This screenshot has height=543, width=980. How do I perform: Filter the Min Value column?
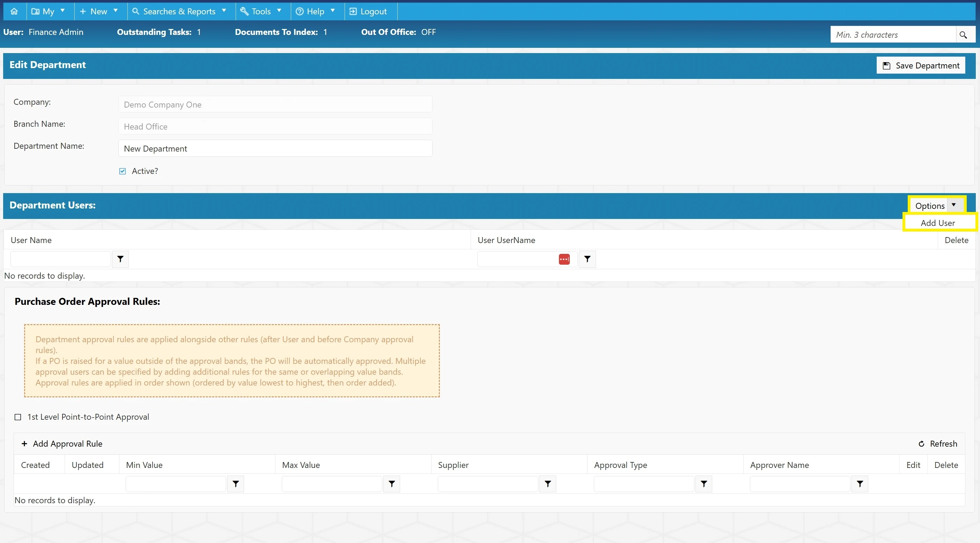coord(236,484)
